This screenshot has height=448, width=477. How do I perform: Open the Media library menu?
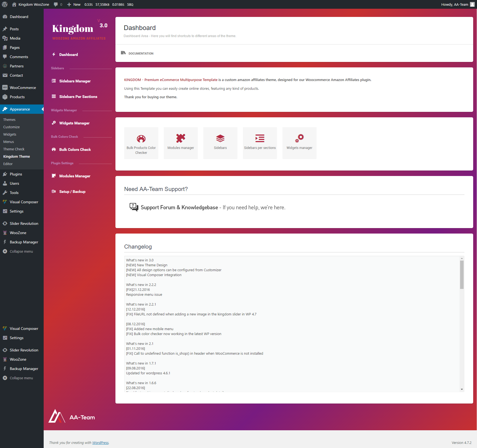22,38
